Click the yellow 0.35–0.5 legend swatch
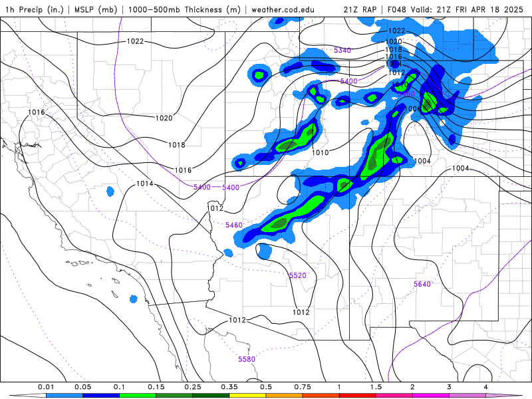Viewport: 532px width, 399px height. (247, 396)
